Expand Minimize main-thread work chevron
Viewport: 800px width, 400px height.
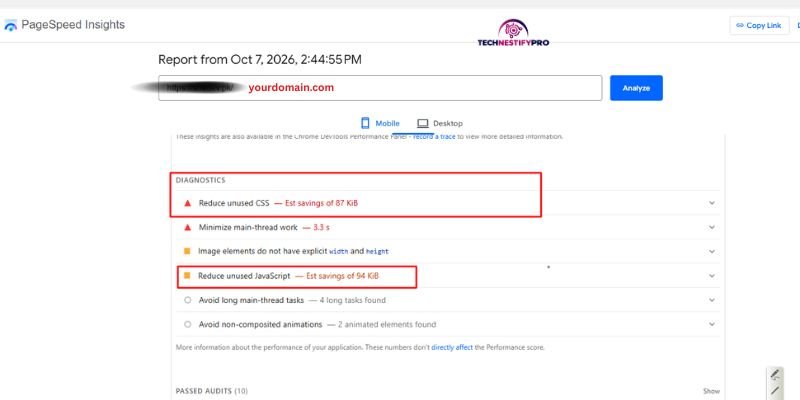click(712, 228)
